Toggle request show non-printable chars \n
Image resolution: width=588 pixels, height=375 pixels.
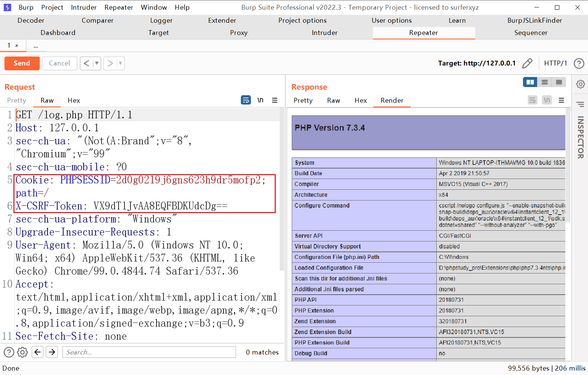(260, 100)
